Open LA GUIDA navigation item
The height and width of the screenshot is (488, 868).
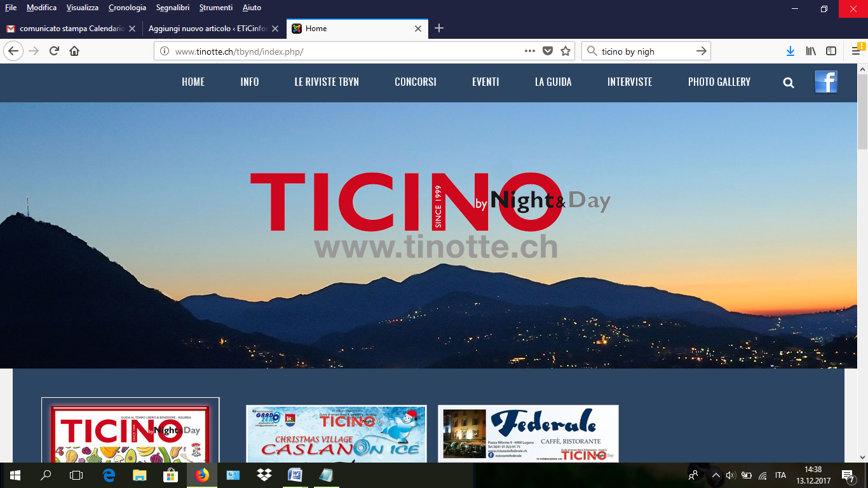tap(553, 82)
